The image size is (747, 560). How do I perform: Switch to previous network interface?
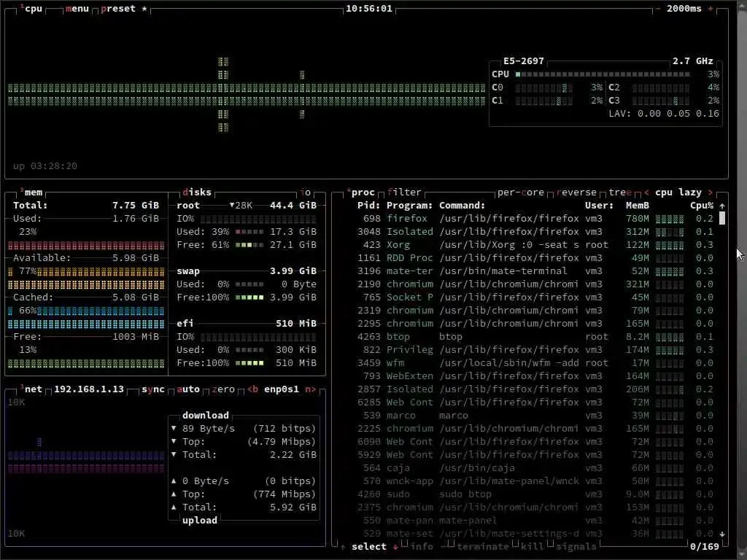252,389
